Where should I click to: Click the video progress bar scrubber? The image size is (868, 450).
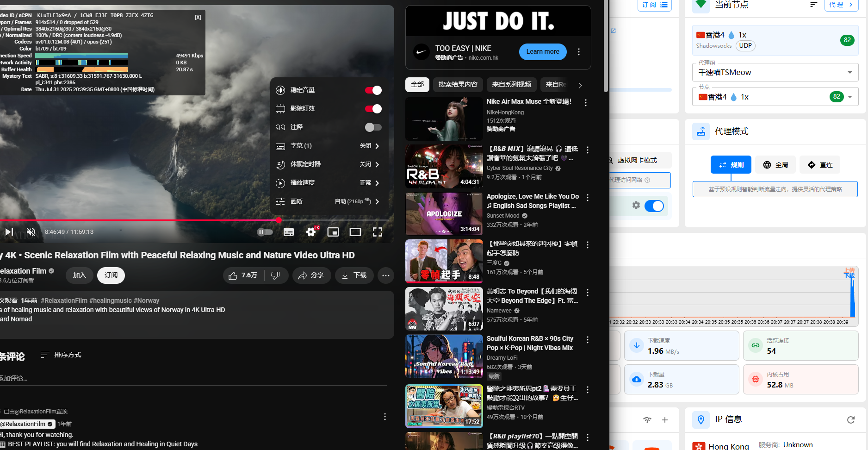pyautogui.click(x=279, y=220)
